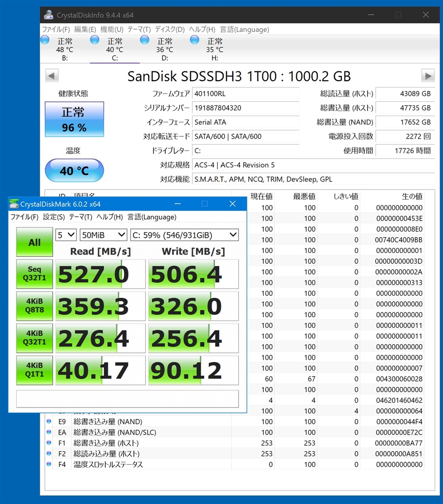Image resolution: width=443 pixels, height=504 pixels.
Task: Go to next disk with right arrow
Action: click(x=428, y=76)
